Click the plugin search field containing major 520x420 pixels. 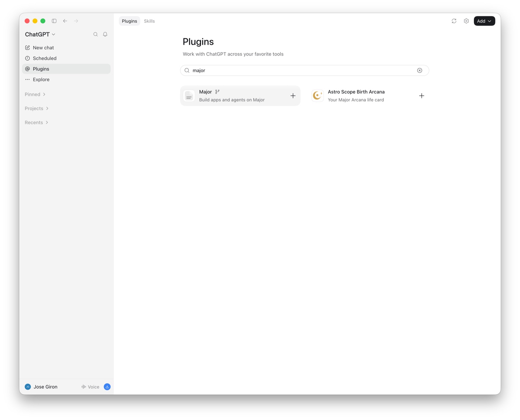[305, 71]
